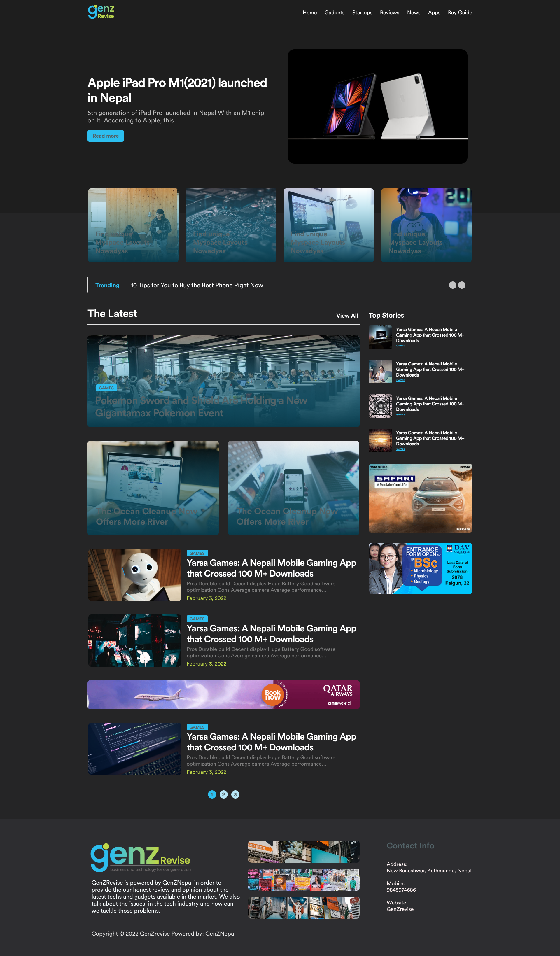This screenshot has height=956, width=560.
Task: Open the Home menu item
Action: [x=309, y=13]
